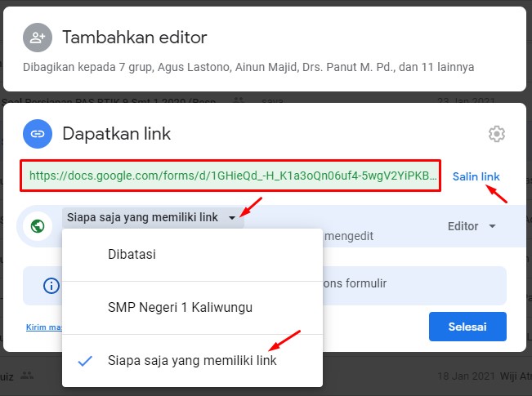Click Tambahkan editor heading
The width and height of the screenshot is (532, 396).
pyautogui.click(x=135, y=38)
